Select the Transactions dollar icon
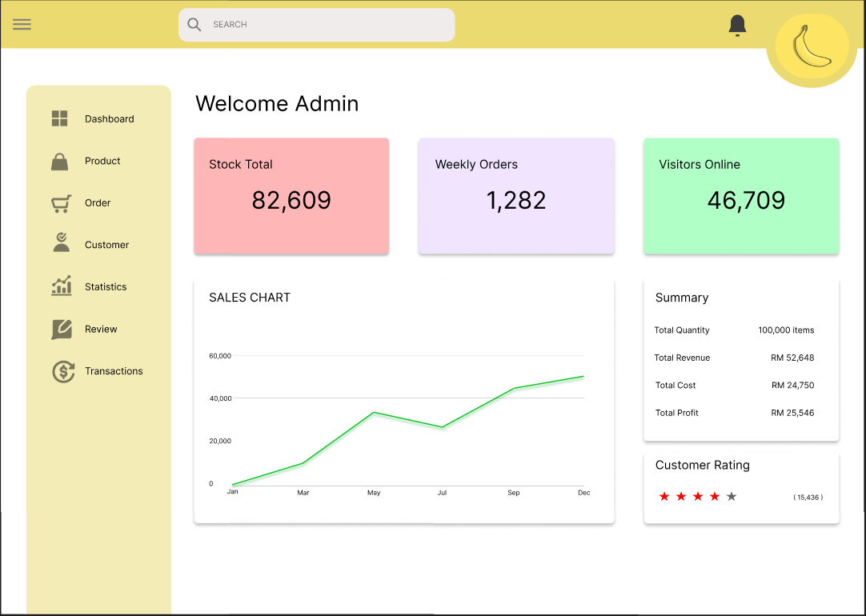This screenshot has width=866, height=616. 63,371
